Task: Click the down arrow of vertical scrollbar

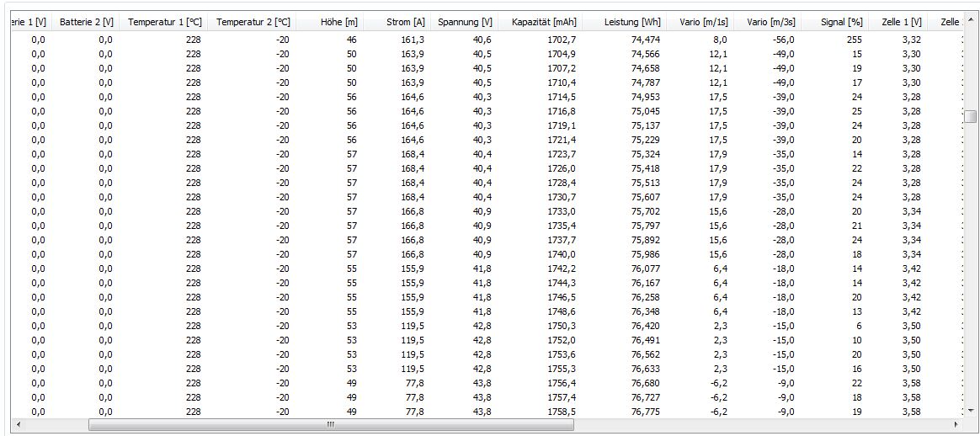Action: pos(971,409)
